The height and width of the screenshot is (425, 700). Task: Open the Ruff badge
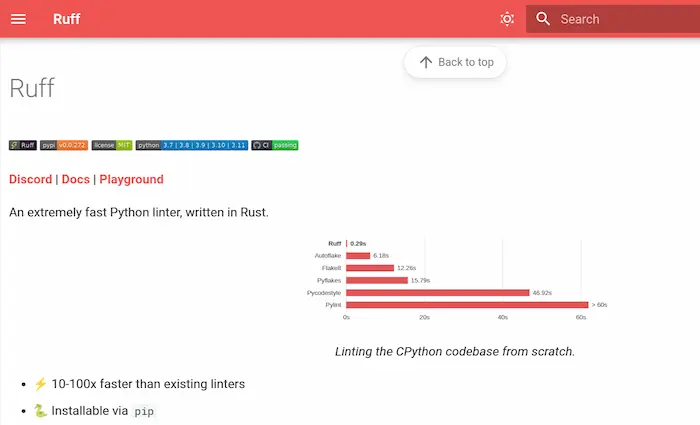23,145
